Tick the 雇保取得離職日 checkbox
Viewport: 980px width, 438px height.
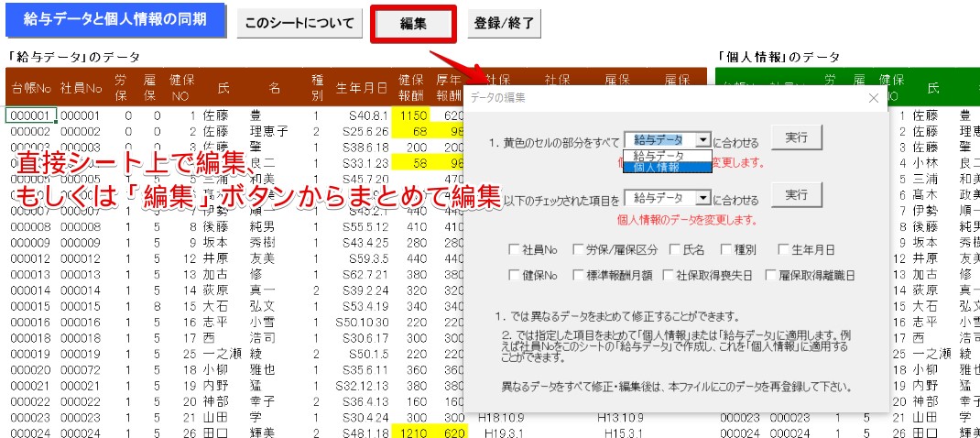pos(770,275)
